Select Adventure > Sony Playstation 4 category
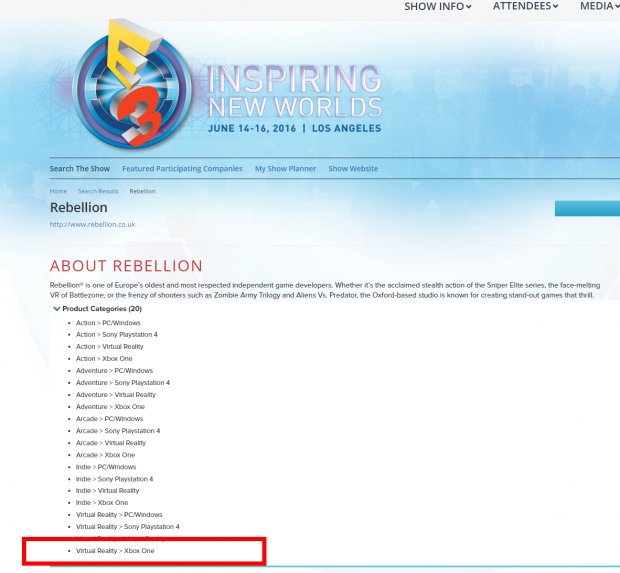620x573 pixels. pyautogui.click(x=123, y=383)
